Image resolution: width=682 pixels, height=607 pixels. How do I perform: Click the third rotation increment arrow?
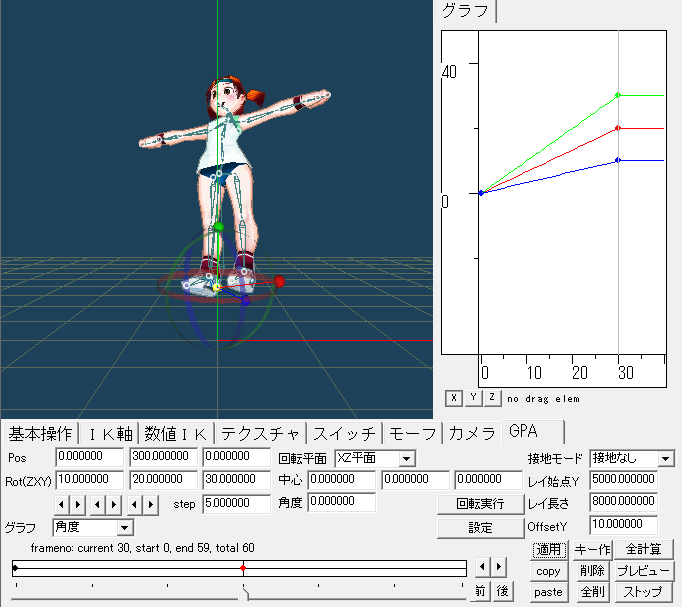pyautogui.click(x=152, y=503)
